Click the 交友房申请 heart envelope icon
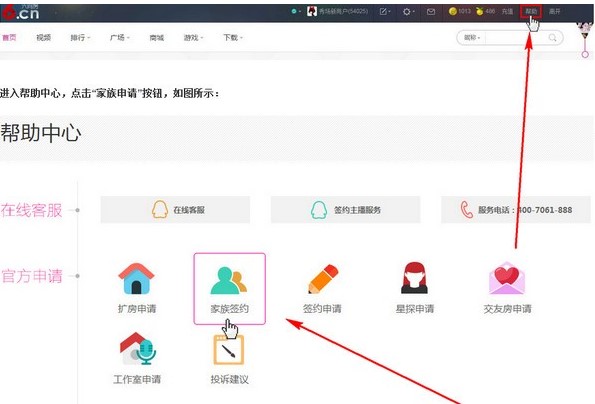This screenshot has width=595, height=404. (507, 278)
